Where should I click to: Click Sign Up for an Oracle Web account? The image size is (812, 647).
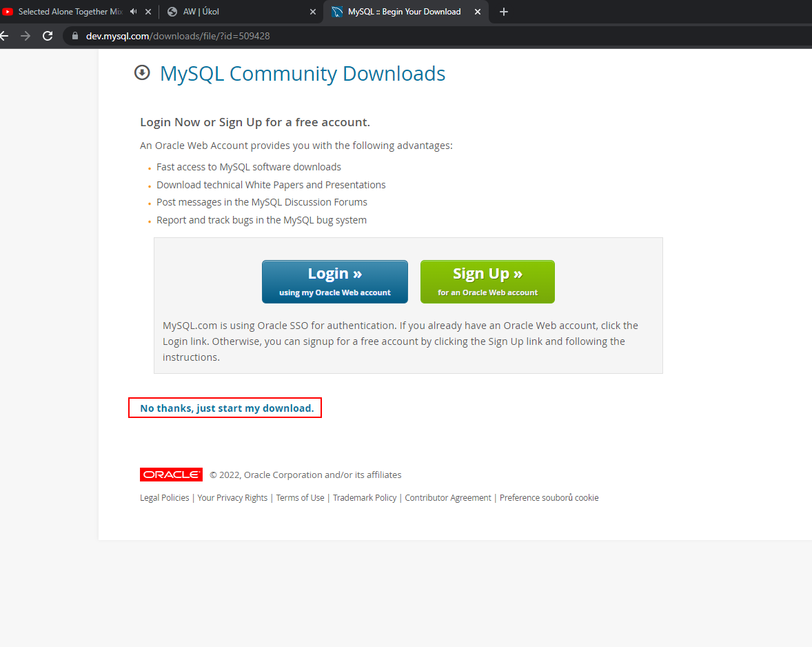[488, 282]
